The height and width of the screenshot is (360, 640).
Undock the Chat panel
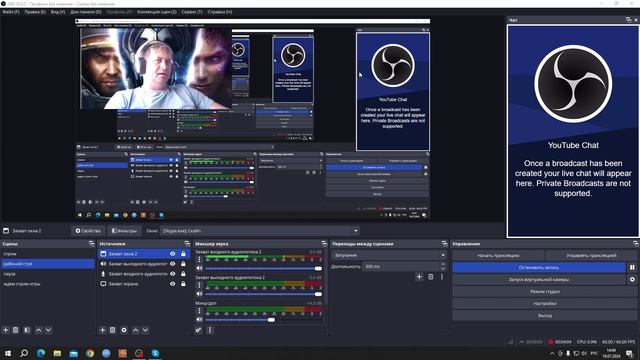(x=628, y=20)
